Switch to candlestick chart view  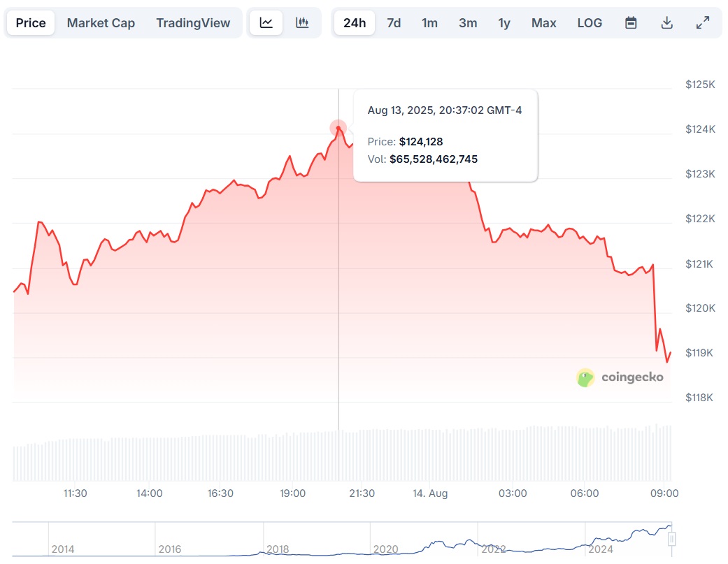pos(302,22)
